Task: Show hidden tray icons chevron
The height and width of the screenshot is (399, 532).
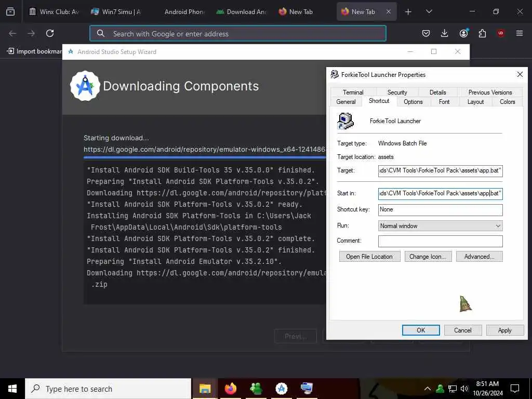Action: [428, 389]
